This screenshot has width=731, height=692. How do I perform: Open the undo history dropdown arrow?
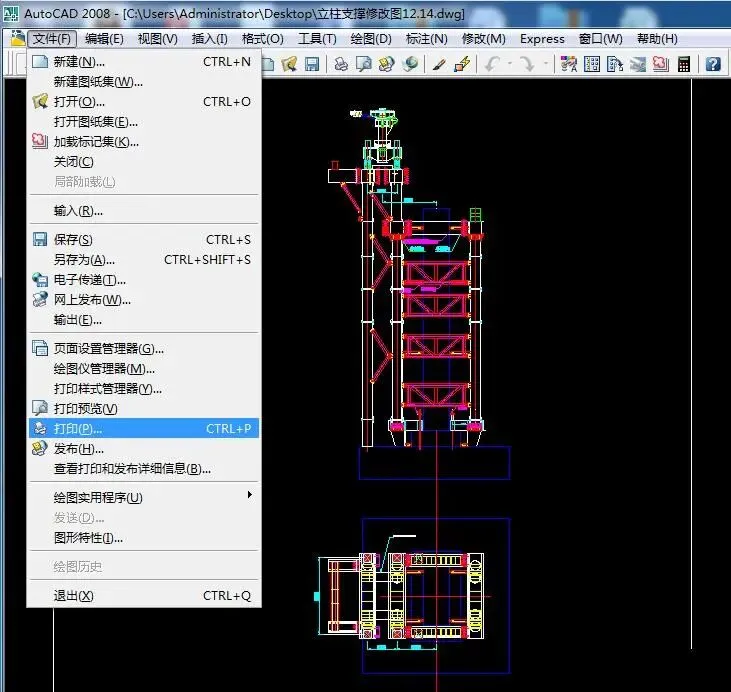510,63
